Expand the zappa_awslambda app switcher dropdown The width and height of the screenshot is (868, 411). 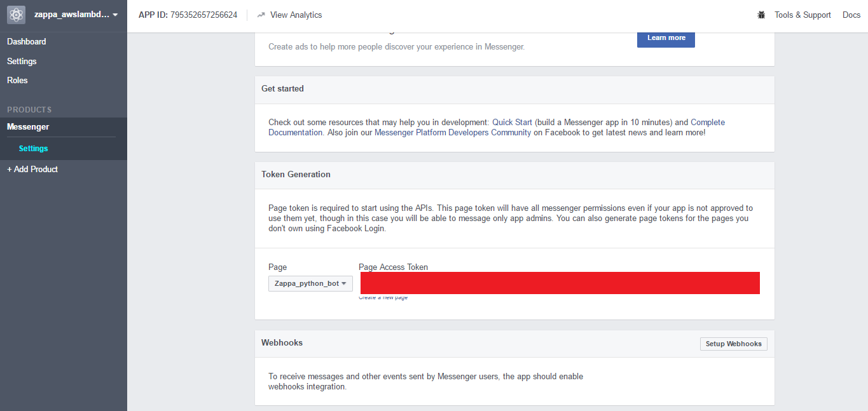[x=115, y=15]
